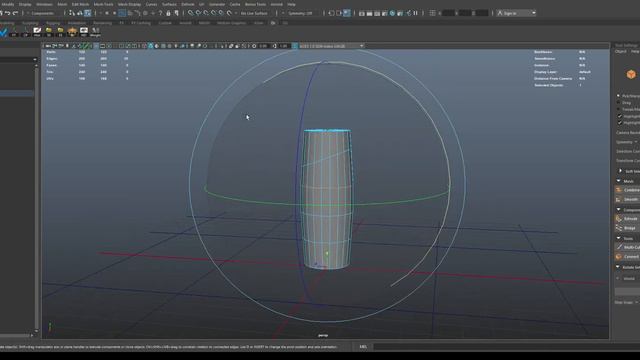Open the Mesh Tools menu
Screen dimensions: 640x360
point(103,4)
